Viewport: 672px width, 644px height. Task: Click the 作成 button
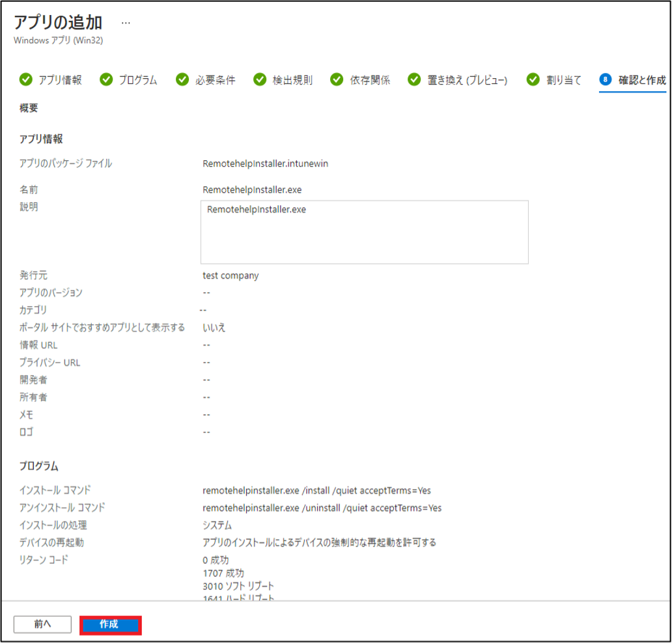pos(110,624)
